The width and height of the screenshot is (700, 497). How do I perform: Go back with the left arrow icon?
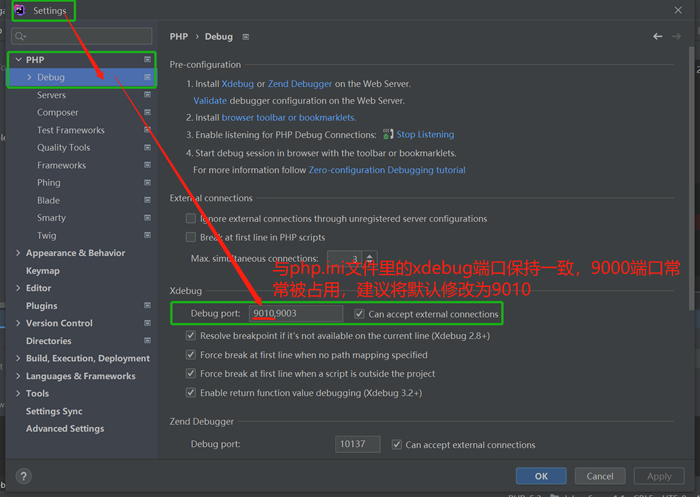(x=658, y=36)
